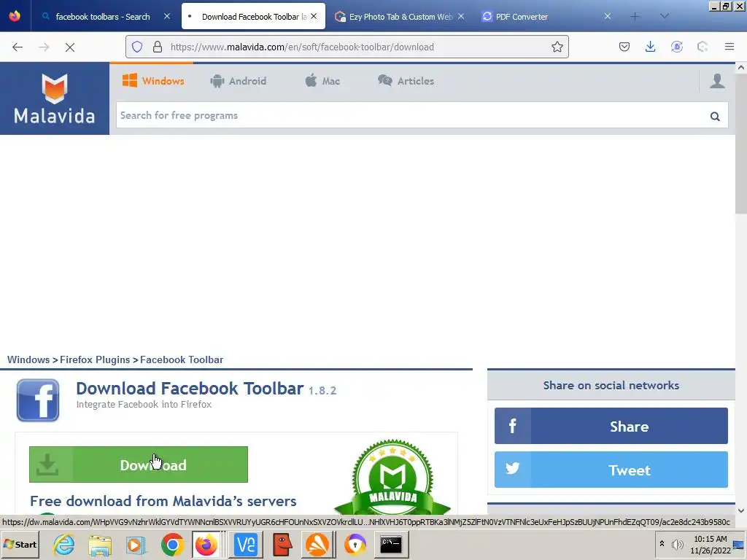The image size is (747, 560).
Task: Switch to Firefox taskbar button
Action: coord(206,544)
